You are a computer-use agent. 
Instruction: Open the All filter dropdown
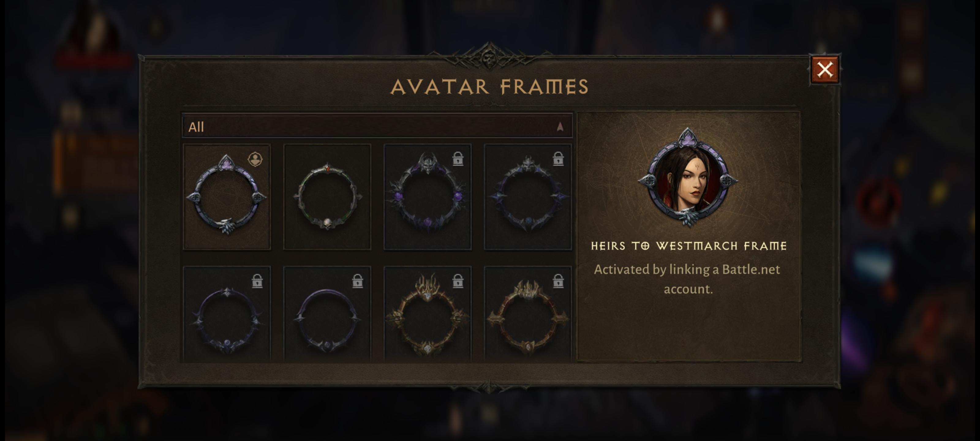point(377,126)
